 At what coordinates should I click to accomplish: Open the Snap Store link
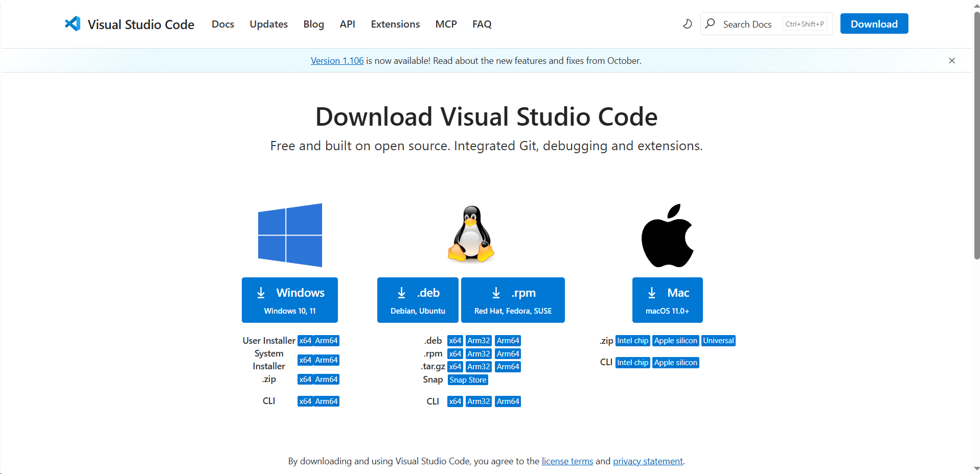[468, 380]
